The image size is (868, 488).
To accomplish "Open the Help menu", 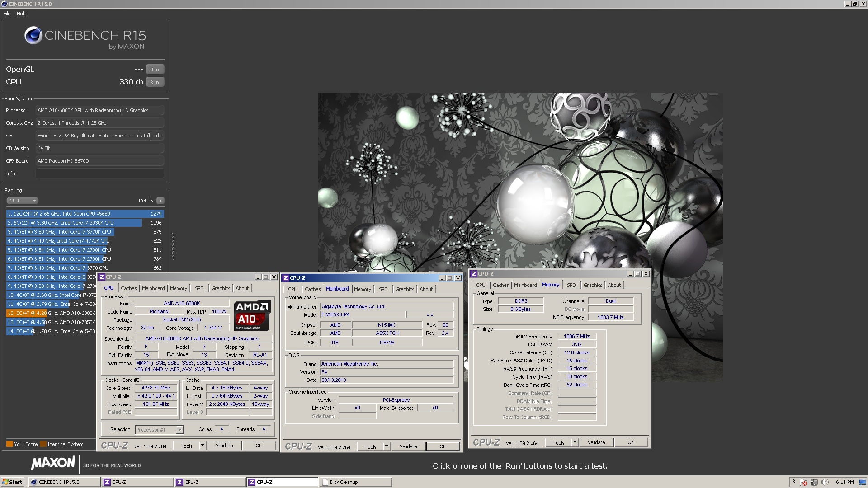I will (22, 14).
